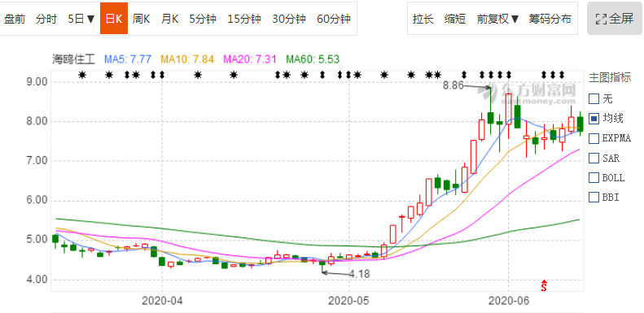Screen dimensions: 644x313
Task: Show the 60分钟 chart
Action: [334, 19]
